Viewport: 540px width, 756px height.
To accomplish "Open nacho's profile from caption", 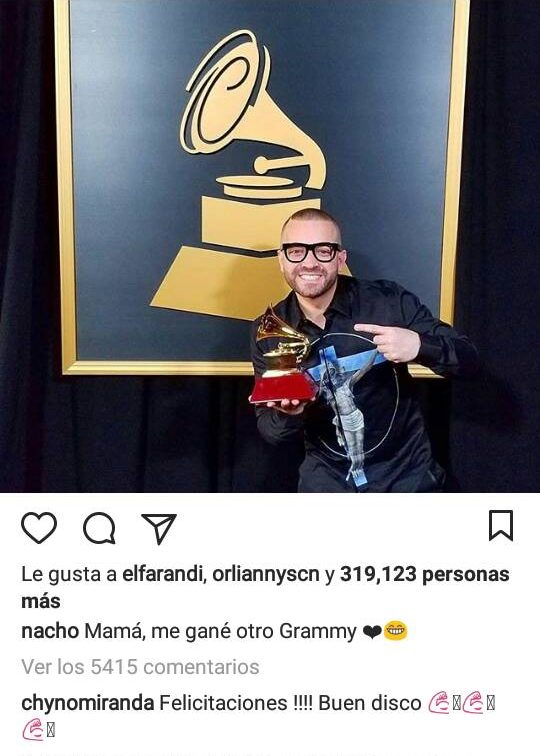I will coord(50,631).
